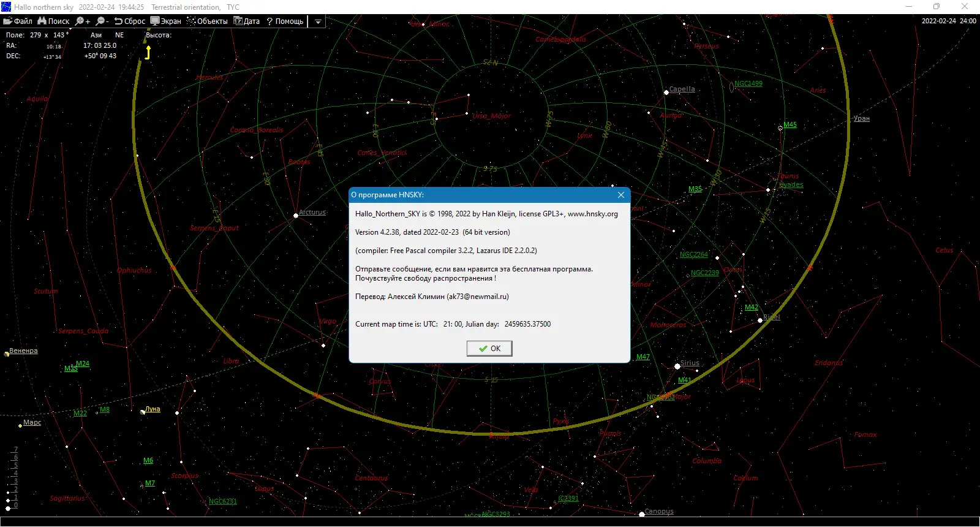Open the Файл menu
The width and height of the screenshot is (980, 527).
pos(18,21)
